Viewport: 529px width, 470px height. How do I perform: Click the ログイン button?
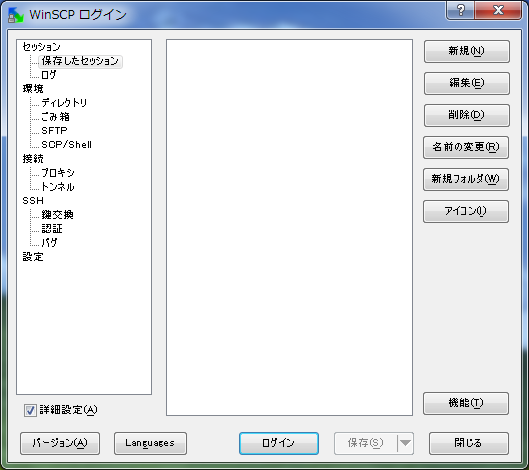point(279,443)
